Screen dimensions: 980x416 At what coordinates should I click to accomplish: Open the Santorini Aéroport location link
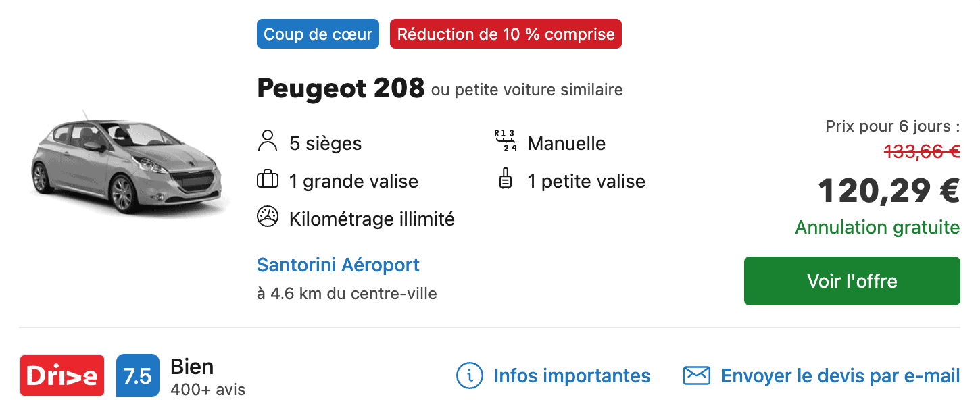coord(338,265)
